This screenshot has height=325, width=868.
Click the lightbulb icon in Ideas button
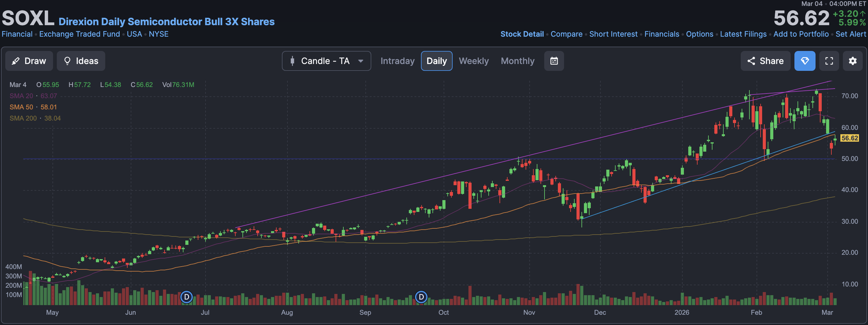67,61
